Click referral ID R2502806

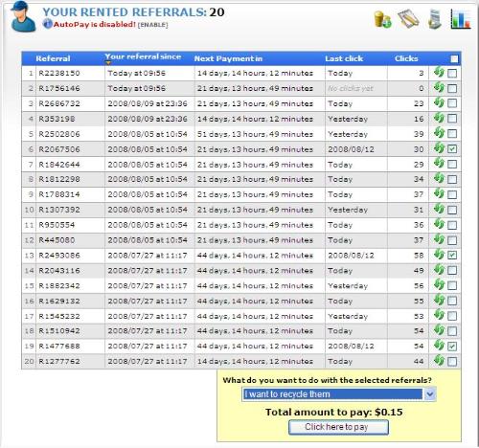[59, 134]
